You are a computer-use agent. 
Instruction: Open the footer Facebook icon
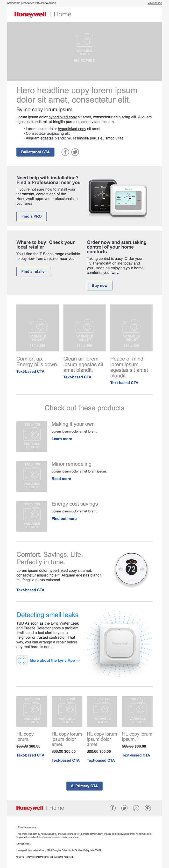(113, 808)
